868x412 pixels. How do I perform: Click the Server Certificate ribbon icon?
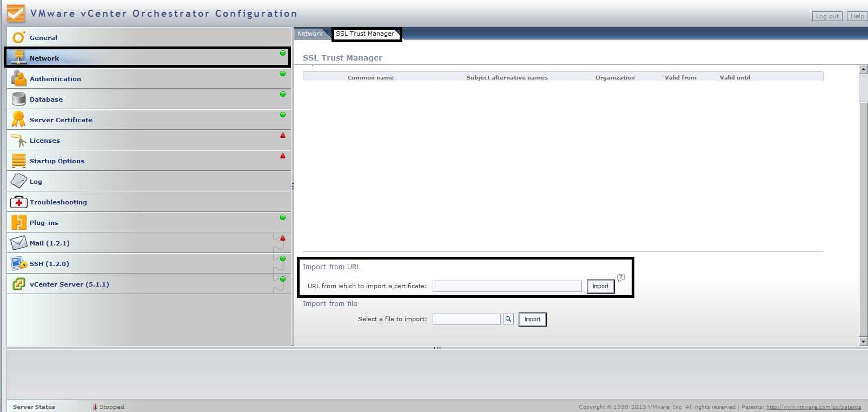(x=18, y=119)
